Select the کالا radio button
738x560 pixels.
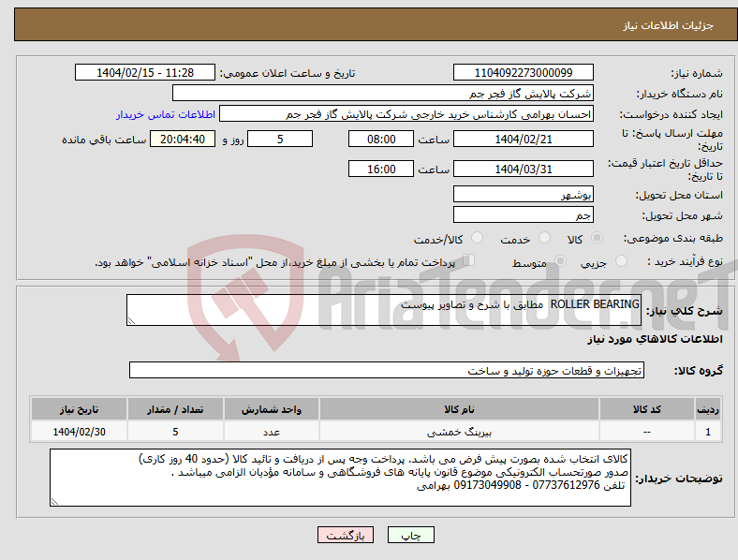click(x=597, y=238)
